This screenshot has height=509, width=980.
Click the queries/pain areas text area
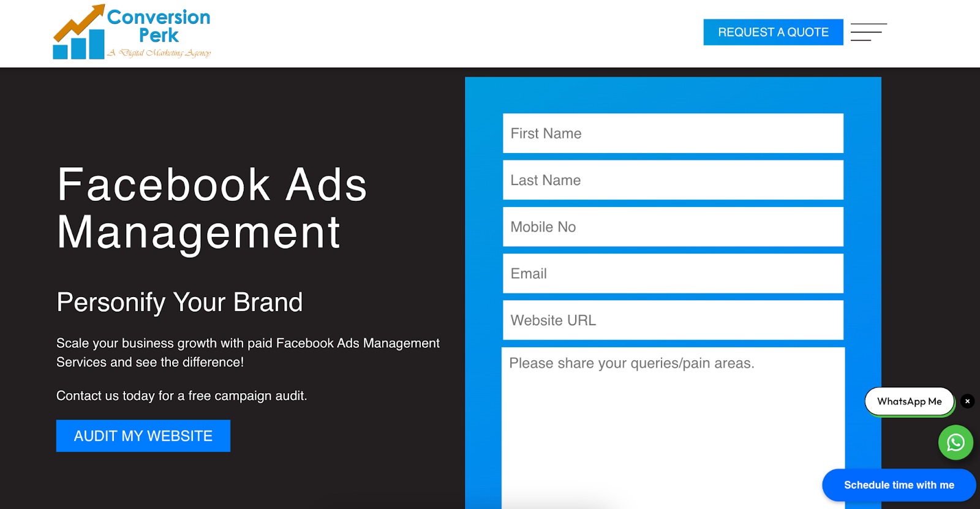[673, 428]
